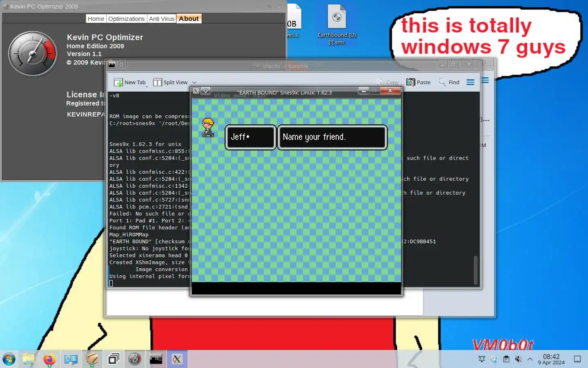Switch to Kevin PC Optimizer taskbar entry
This screenshot has width=588, height=368.
point(135,359)
